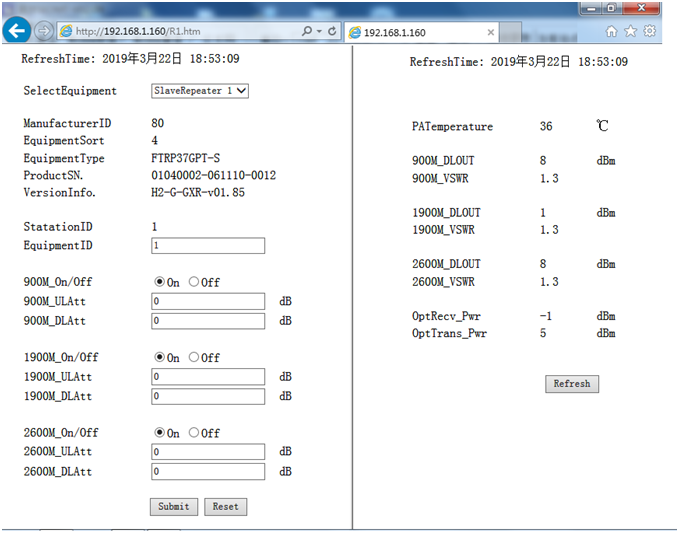Open the SelectEquipment SlaveRepeater dropdown

pyautogui.click(x=199, y=91)
